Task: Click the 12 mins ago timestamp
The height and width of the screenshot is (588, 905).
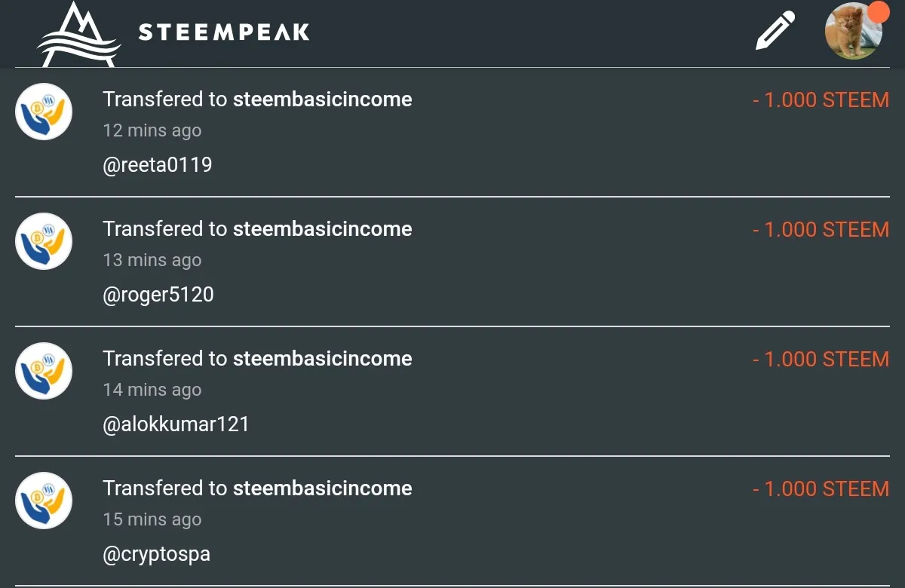Action: (152, 130)
